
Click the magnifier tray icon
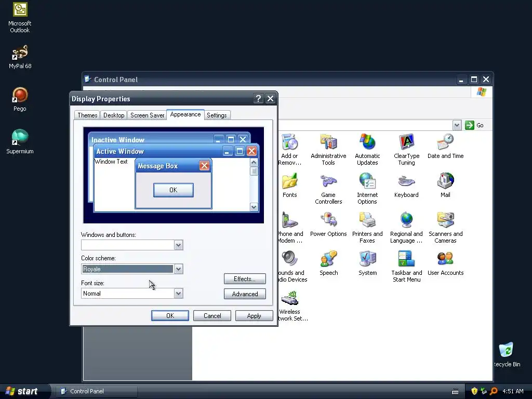click(494, 391)
